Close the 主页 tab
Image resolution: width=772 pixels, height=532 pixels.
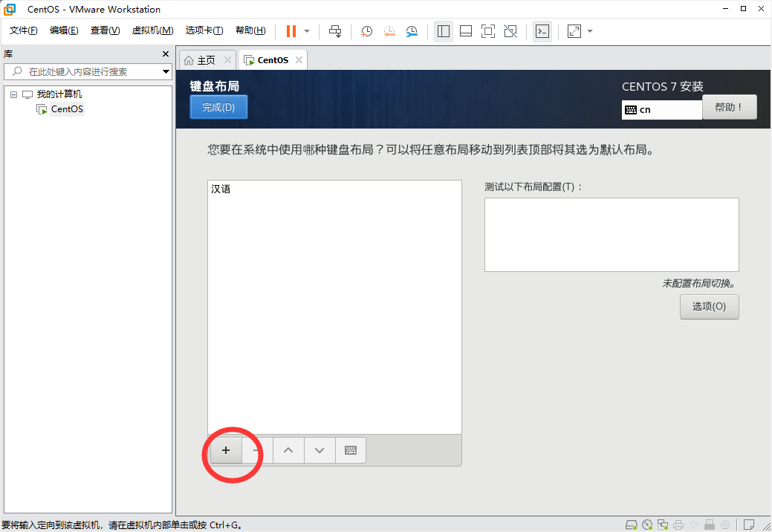pos(227,59)
